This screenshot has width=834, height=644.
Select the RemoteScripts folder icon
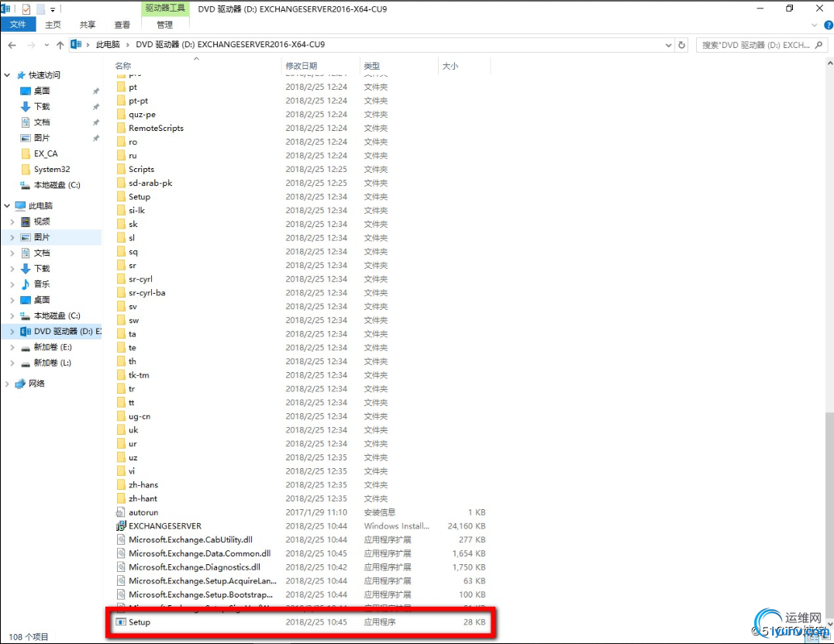click(x=121, y=128)
